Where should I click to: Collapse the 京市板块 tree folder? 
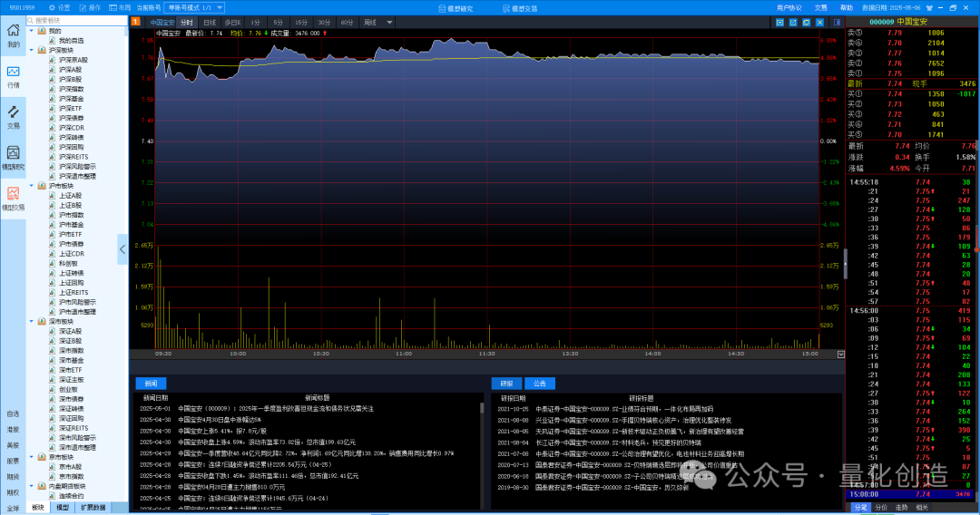click(32, 456)
